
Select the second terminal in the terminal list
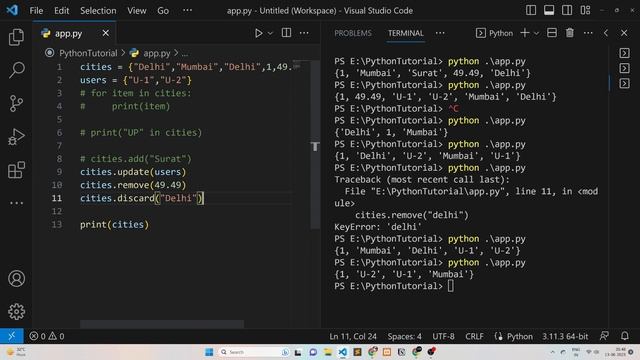[x=624, y=68]
